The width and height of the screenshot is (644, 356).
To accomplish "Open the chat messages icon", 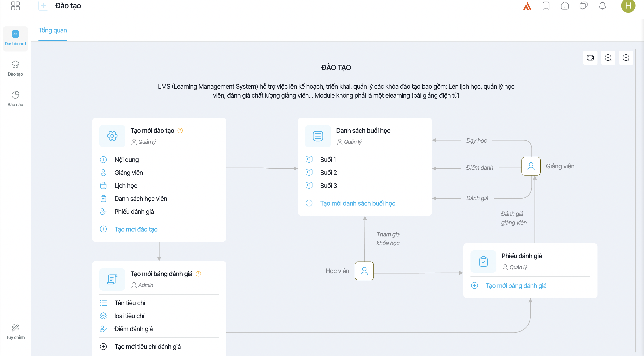I will 583,6.
